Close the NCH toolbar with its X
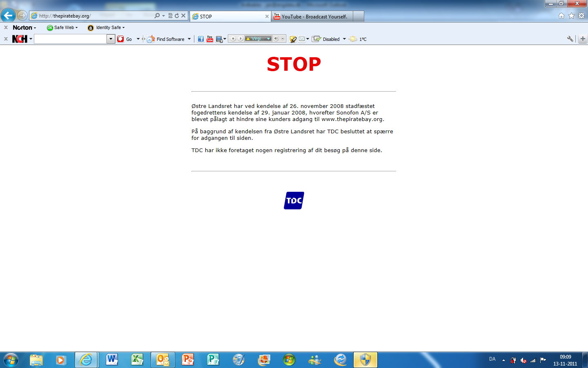This screenshot has height=368, width=588. tap(6, 39)
